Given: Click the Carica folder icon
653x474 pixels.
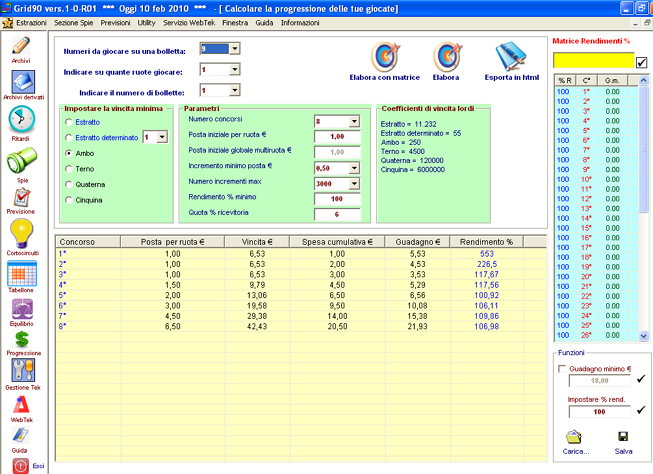Looking at the screenshot, I should [x=574, y=437].
